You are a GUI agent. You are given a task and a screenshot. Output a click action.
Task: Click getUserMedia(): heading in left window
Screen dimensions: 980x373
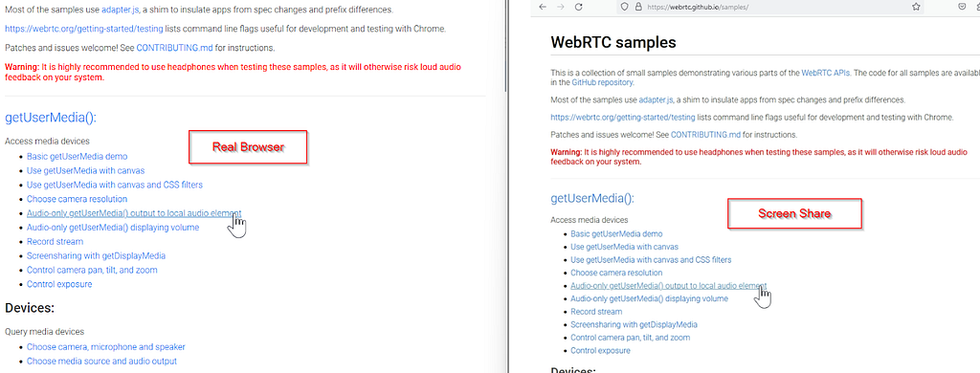pyautogui.click(x=51, y=118)
